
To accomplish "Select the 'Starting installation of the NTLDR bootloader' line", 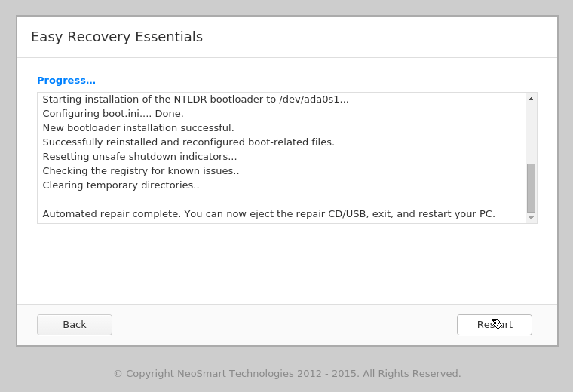I will tap(195, 100).
